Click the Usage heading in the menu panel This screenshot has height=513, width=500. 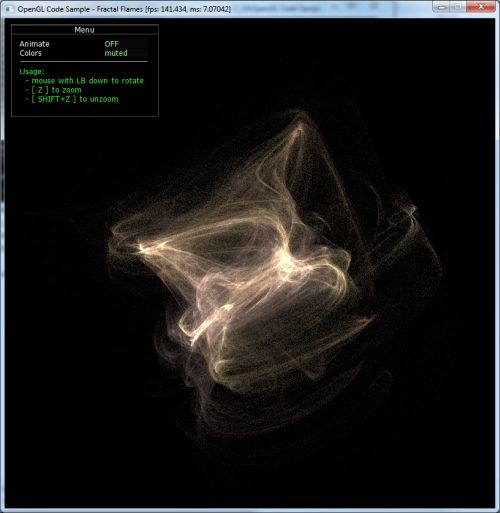pos(32,71)
